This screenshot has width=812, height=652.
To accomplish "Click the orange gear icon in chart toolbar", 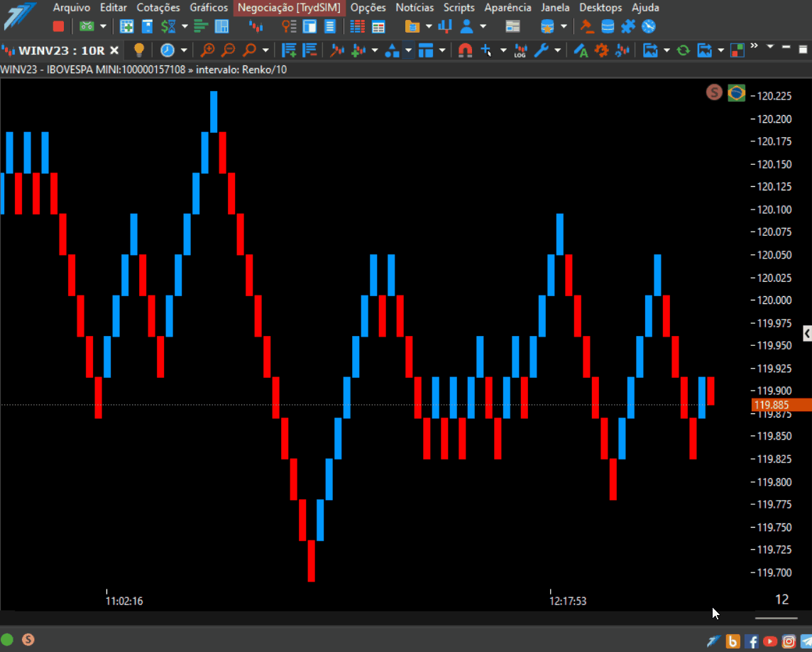I will click(601, 50).
